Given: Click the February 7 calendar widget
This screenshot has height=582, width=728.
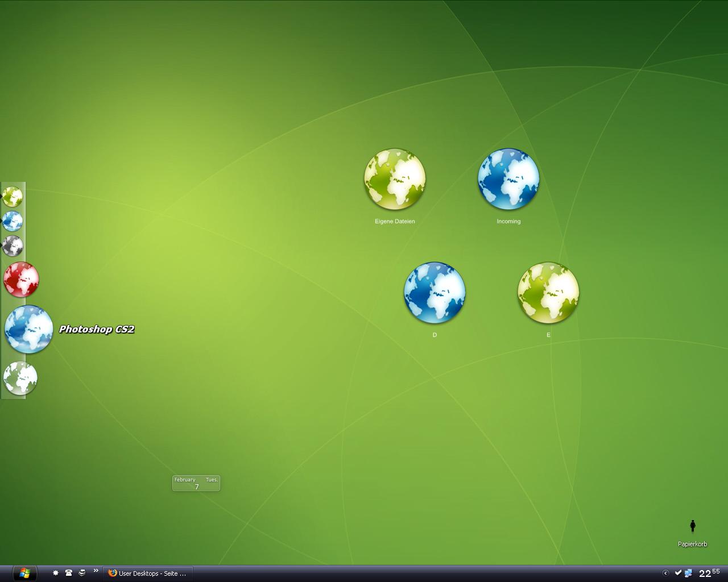Looking at the screenshot, I should pos(196,483).
